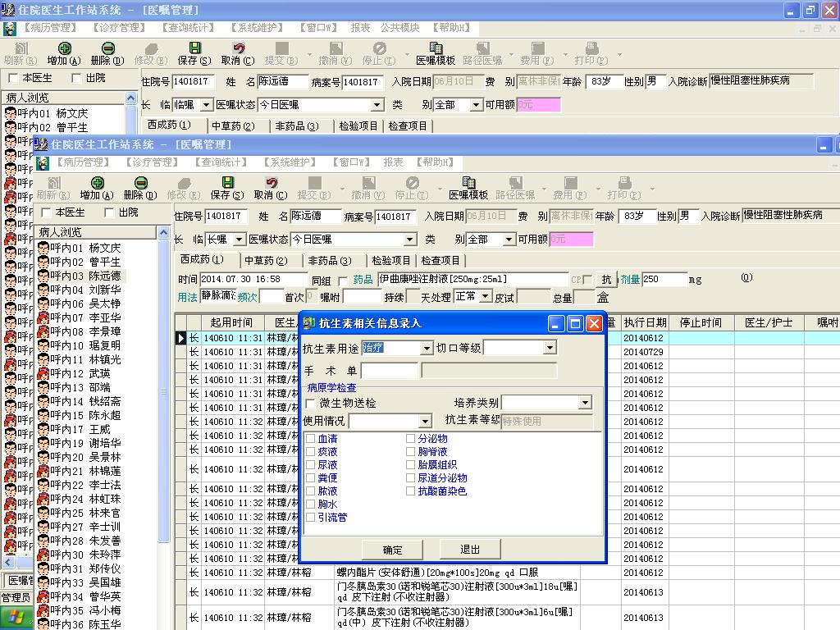Click the 频次 label link

coord(248,297)
